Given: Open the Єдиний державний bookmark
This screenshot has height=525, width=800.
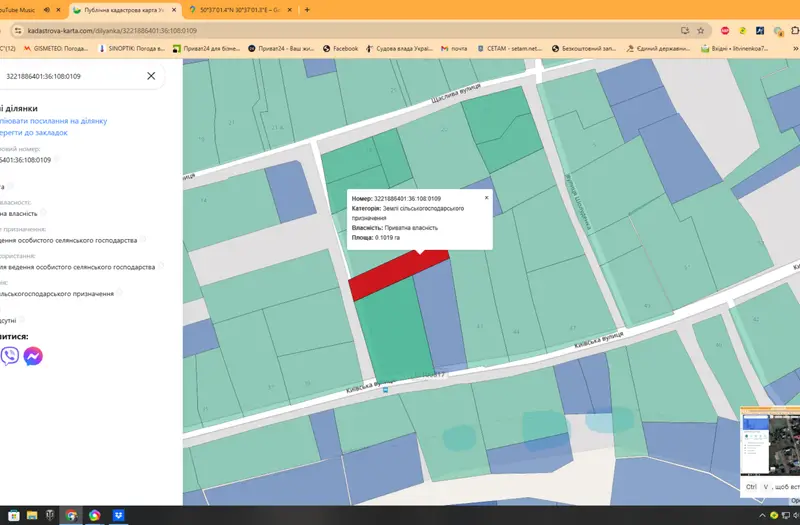Looking at the screenshot, I should click(x=658, y=48).
